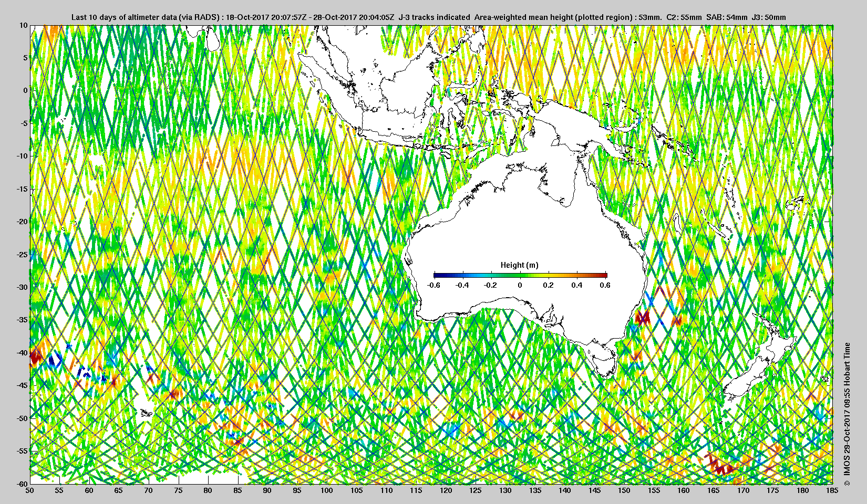867x504 pixels.
Task: Click latitude label '-40' on y-axis
Action: [22, 352]
